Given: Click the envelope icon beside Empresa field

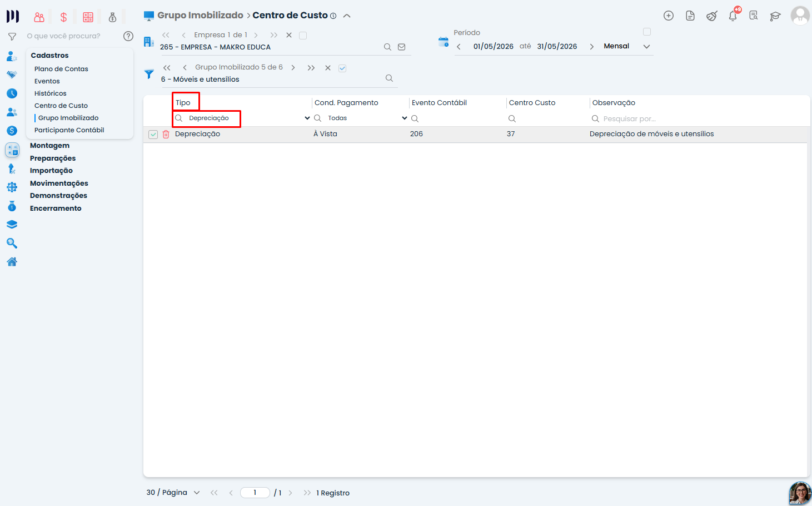Looking at the screenshot, I should coord(402,47).
